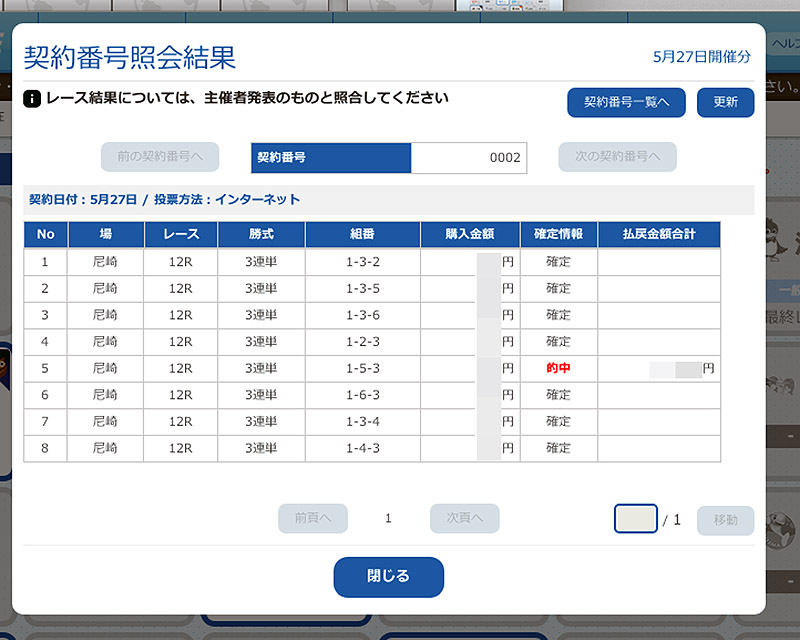Image resolution: width=800 pixels, height=640 pixels.
Task: Select row 1 with combination 1-3-2
Action: pyautogui.click(x=362, y=262)
